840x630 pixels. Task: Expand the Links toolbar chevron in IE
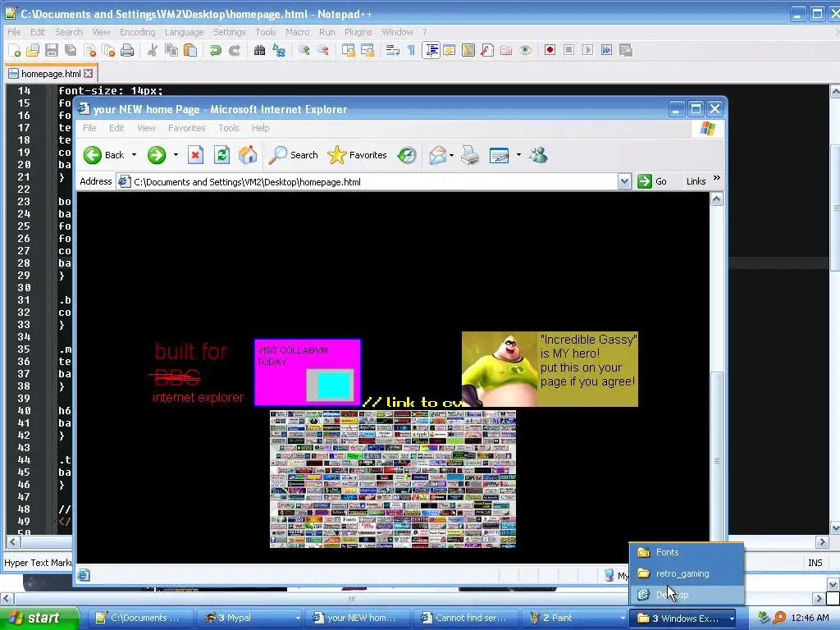[717, 178]
